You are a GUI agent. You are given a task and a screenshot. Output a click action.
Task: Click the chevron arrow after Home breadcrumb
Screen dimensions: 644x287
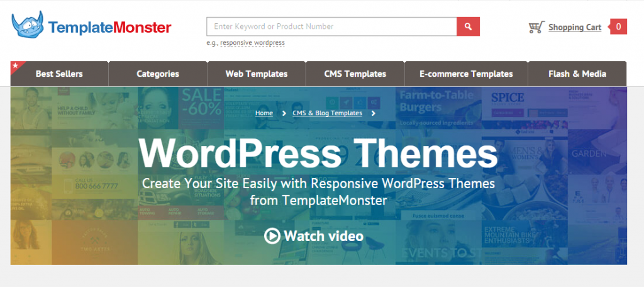click(284, 113)
